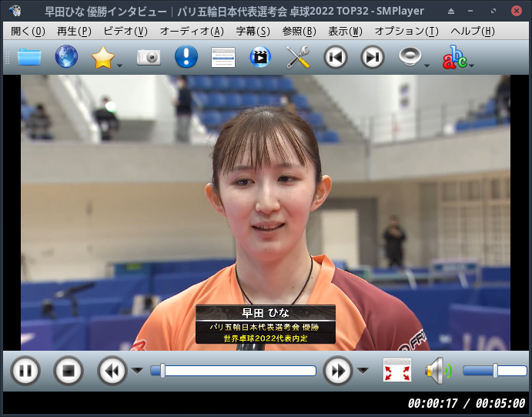Expand the subtitles abc dropdown arrow
The height and width of the screenshot is (417, 532).
(x=472, y=66)
